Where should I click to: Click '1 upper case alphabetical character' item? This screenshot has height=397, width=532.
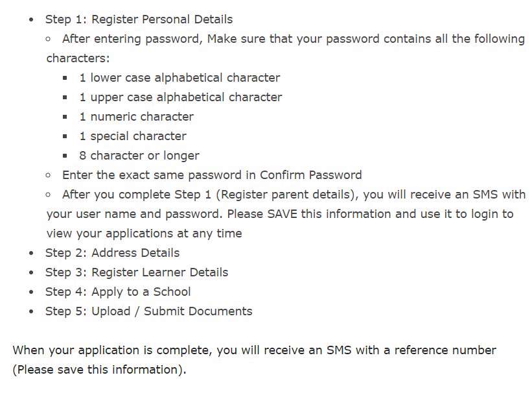(x=180, y=97)
